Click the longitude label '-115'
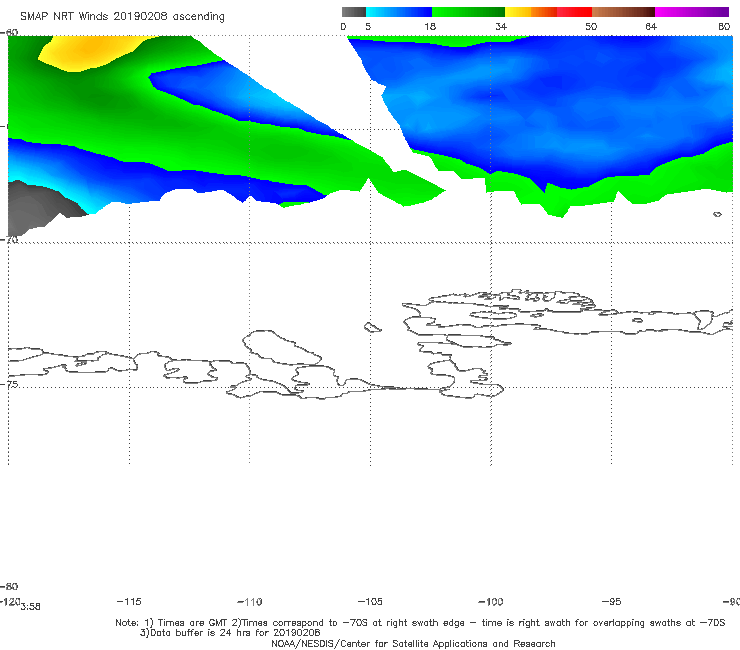Screen dimensions: 740x650 (129, 601)
